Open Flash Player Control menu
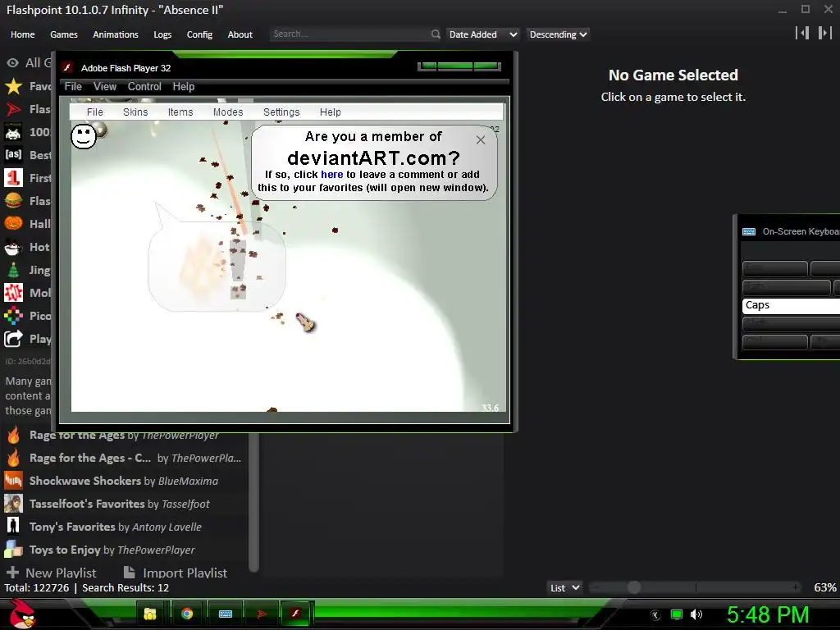 (144, 87)
